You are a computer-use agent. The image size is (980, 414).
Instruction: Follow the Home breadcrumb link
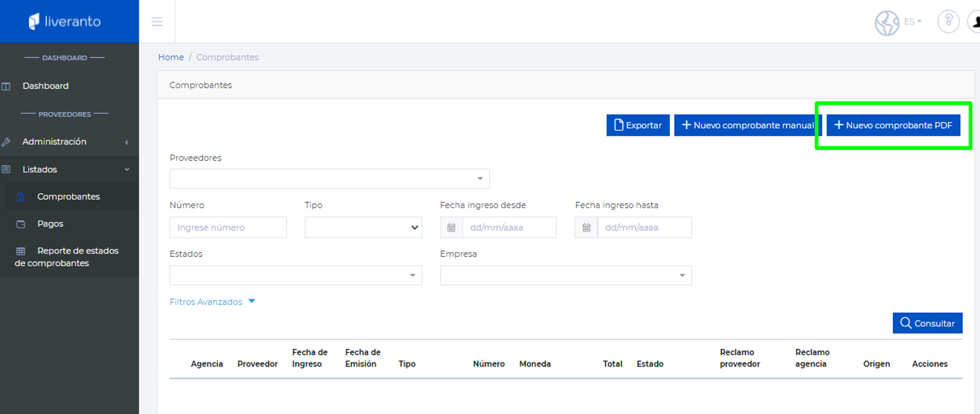tap(171, 57)
